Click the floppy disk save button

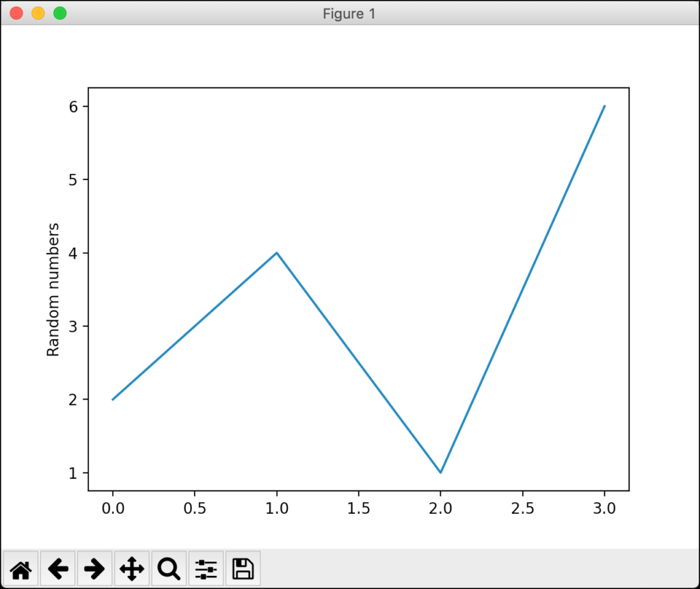(242, 568)
